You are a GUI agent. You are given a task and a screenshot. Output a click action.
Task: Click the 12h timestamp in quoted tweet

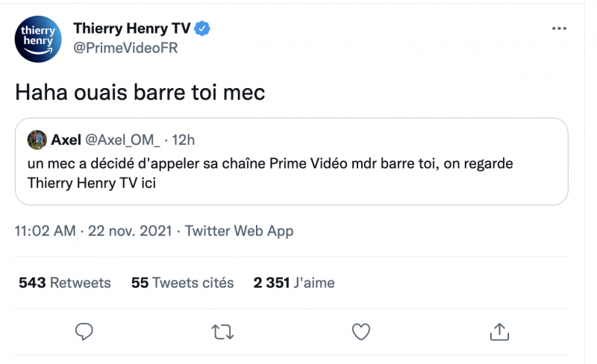click(184, 139)
